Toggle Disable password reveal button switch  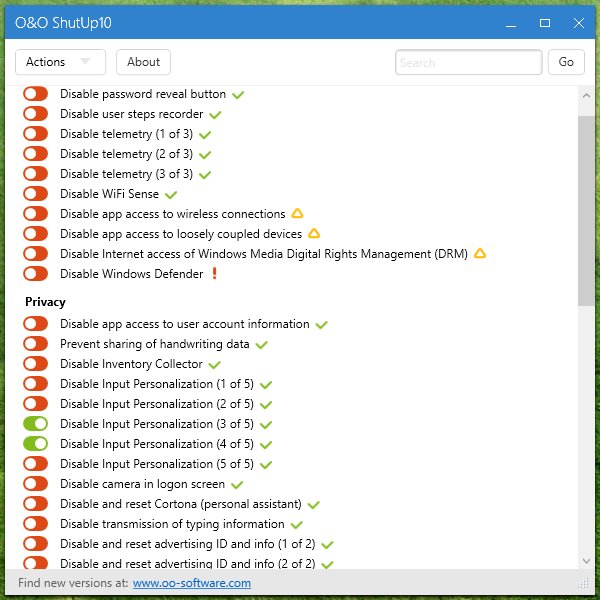(36, 94)
